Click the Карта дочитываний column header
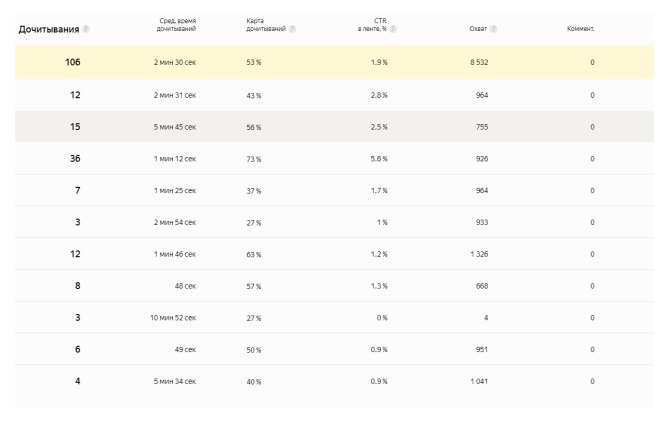The image size is (659, 431). click(x=264, y=24)
